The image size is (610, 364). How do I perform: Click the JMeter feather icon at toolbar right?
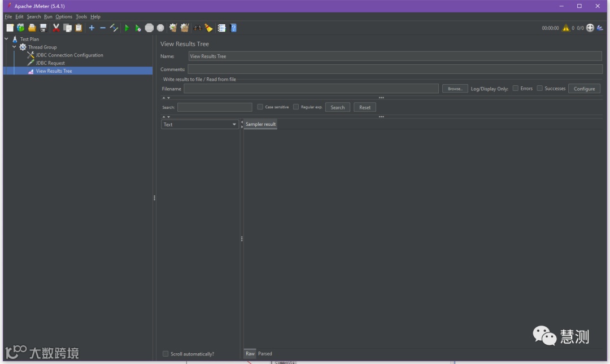[x=600, y=28]
